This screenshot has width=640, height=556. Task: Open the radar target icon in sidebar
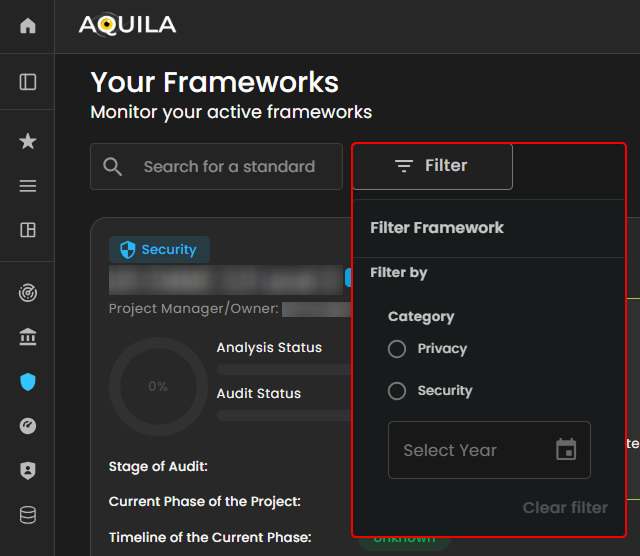[28, 293]
